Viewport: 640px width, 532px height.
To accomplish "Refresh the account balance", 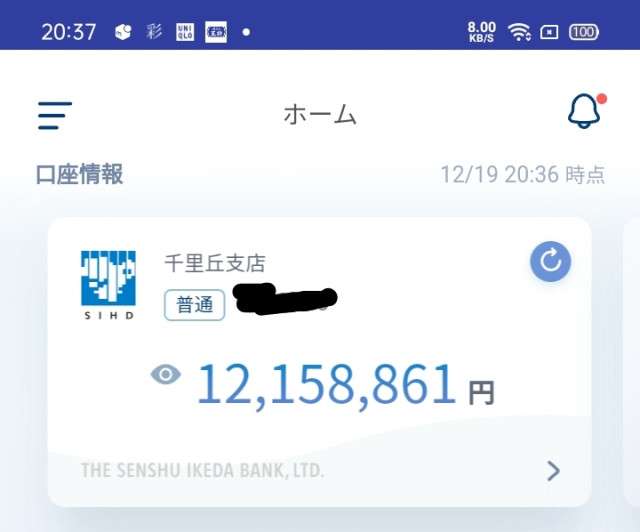I will click(550, 261).
